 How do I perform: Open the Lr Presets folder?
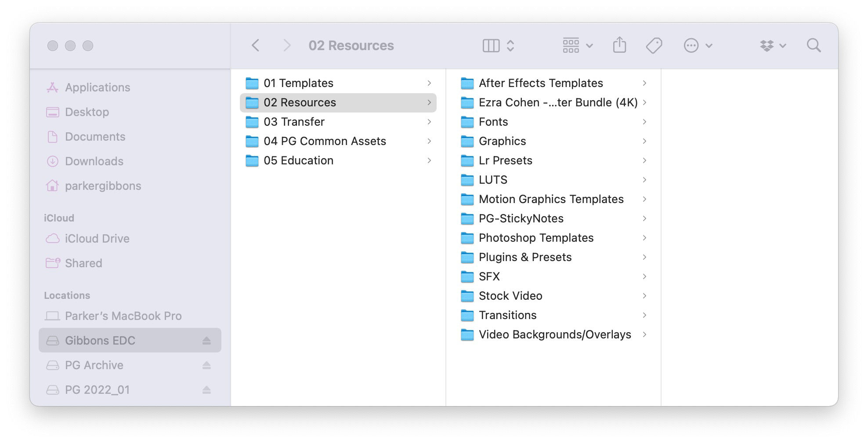tap(553, 160)
